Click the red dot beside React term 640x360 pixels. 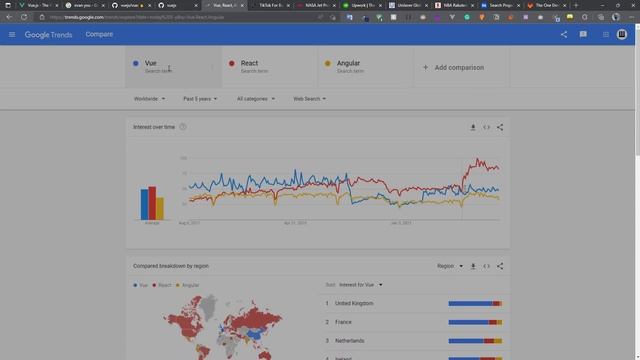coord(232,63)
